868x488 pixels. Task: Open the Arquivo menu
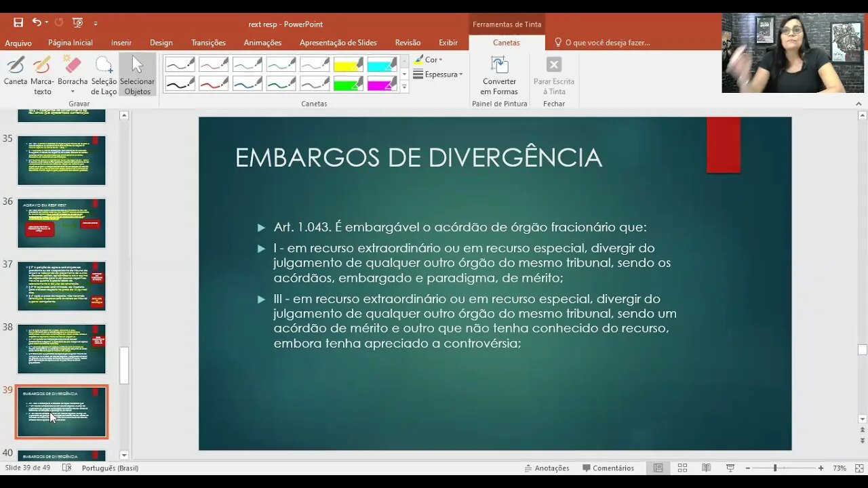[18, 43]
